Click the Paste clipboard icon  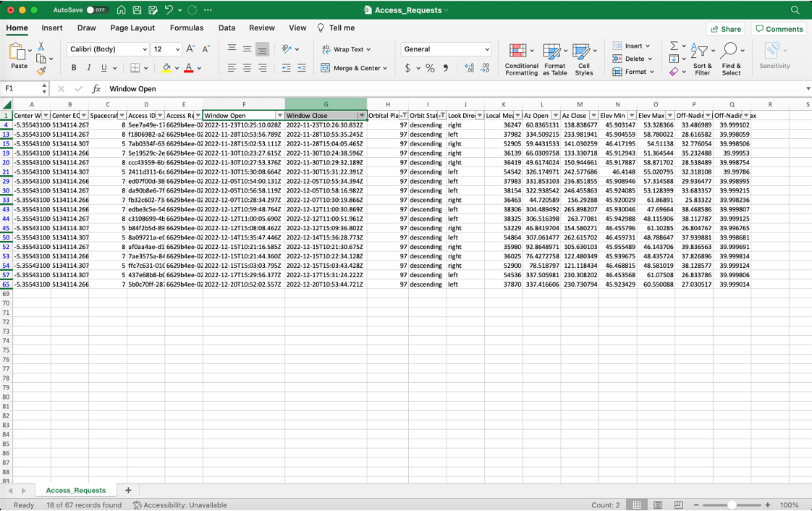(x=17, y=52)
